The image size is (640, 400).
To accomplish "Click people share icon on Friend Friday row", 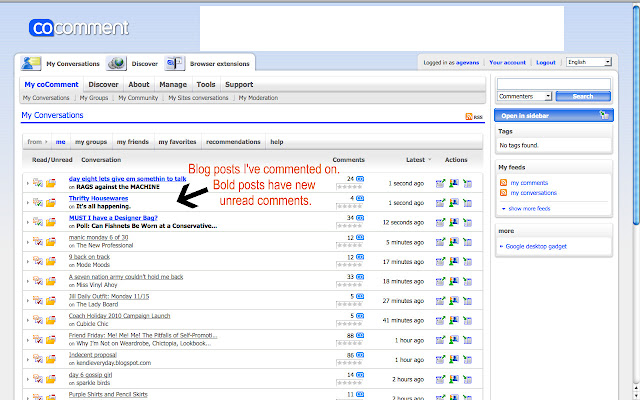I will 454,340.
